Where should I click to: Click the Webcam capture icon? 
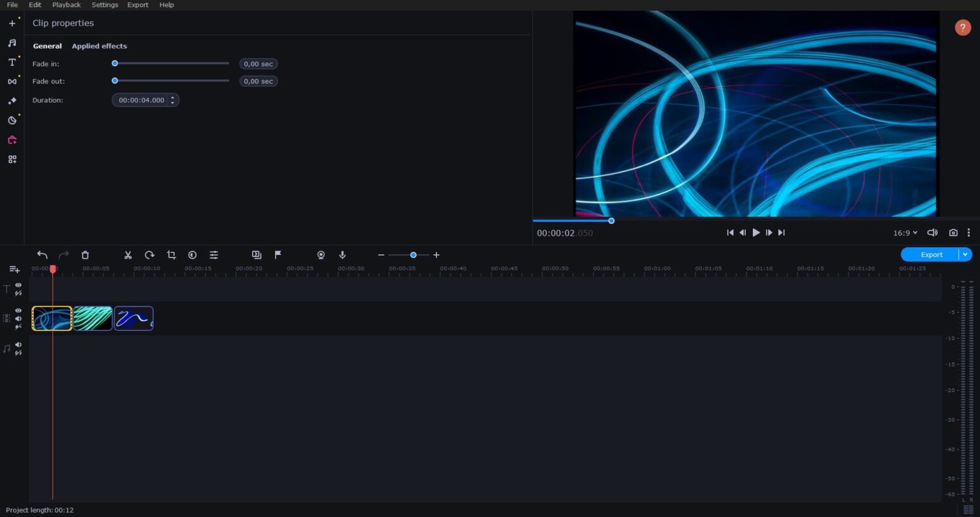click(321, 254)
